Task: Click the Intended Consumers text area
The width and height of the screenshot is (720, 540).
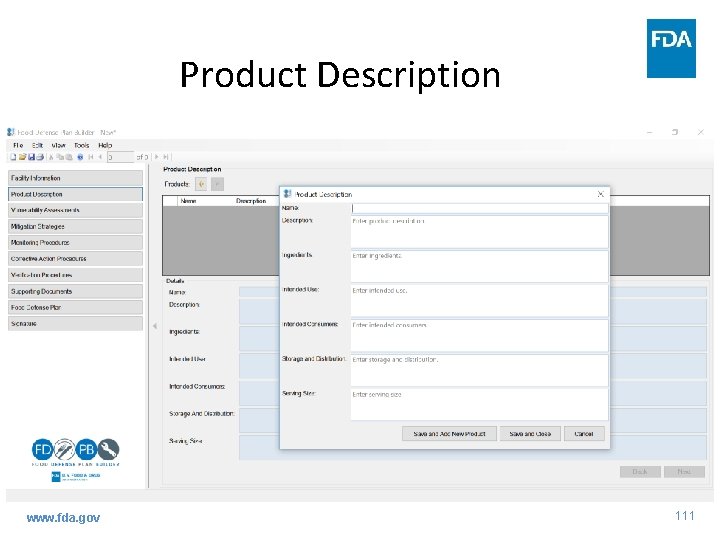Action: point(479,336)
